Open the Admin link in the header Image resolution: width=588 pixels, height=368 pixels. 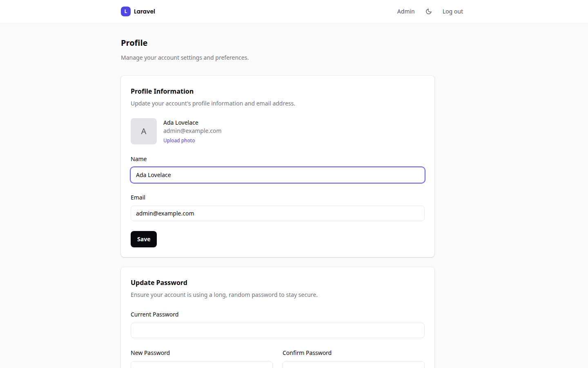pos(406,11)
